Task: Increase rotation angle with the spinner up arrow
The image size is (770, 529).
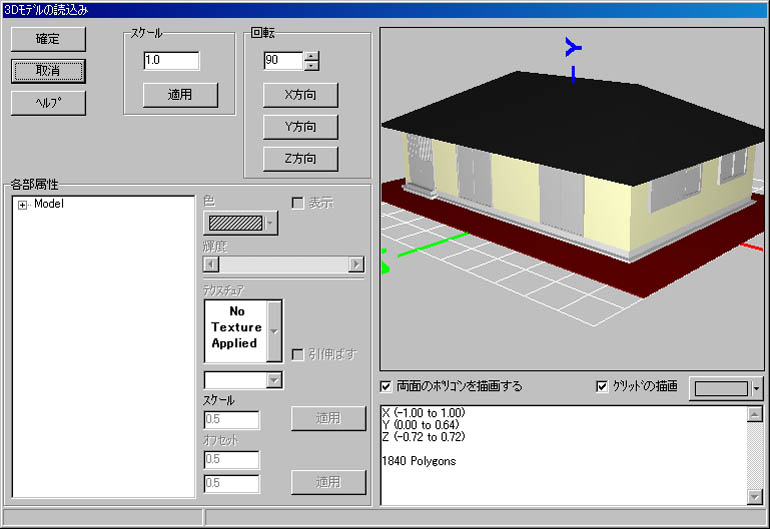Action: (311, 56)
